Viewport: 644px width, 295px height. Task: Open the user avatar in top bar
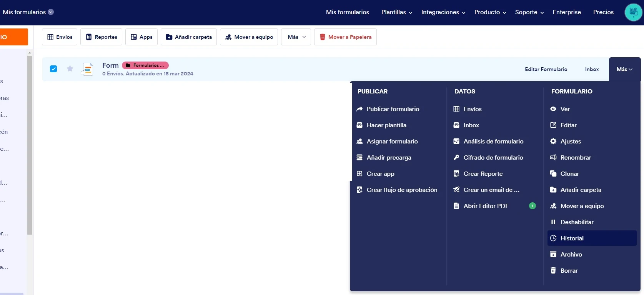pyautogui.click(x=633, y=12)
